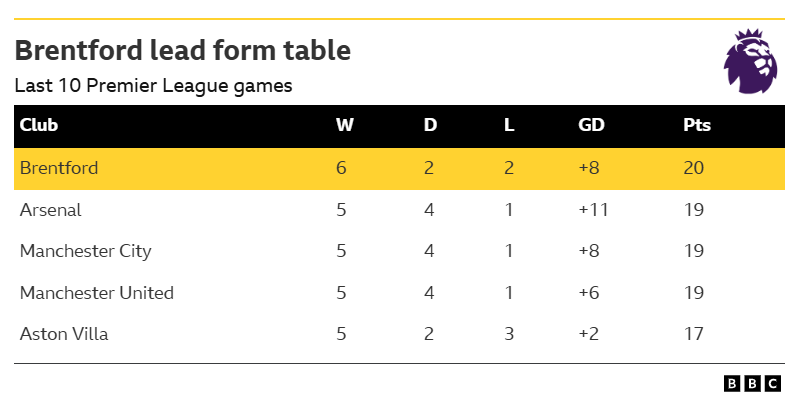Click the Club column header

click(x=39, y=126)
